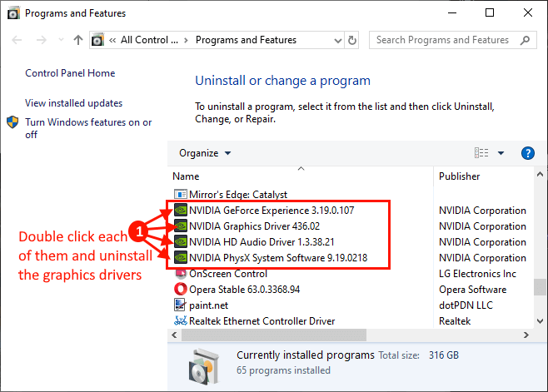Select the paint.net entry

209,305
